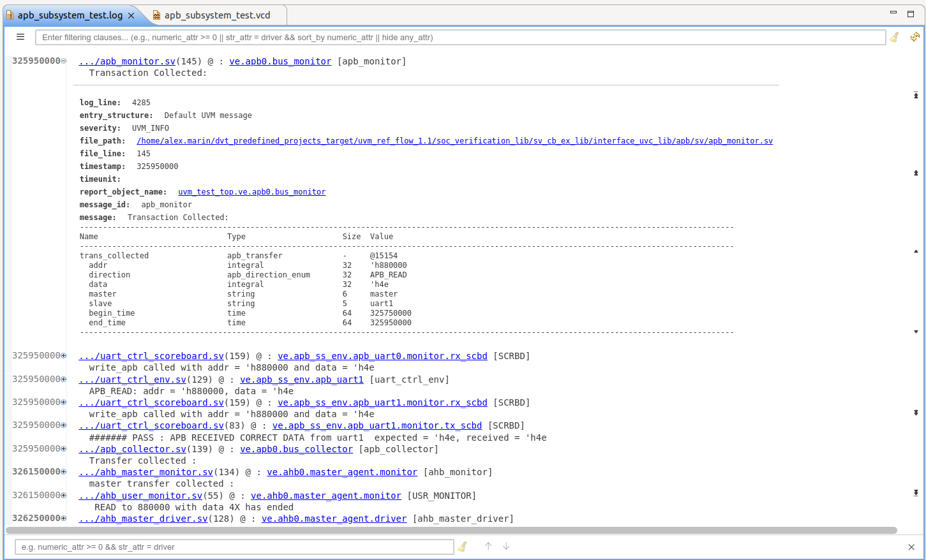Open the hamburger menu left of the filter bar
Image resolution: width=926 pixels, height=560 pixels.
(20, 36)
